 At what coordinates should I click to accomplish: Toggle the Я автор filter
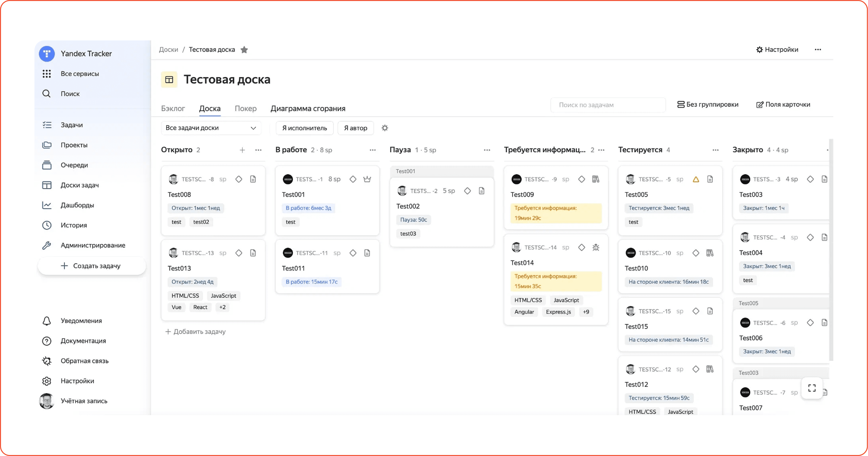click(355, 128)
